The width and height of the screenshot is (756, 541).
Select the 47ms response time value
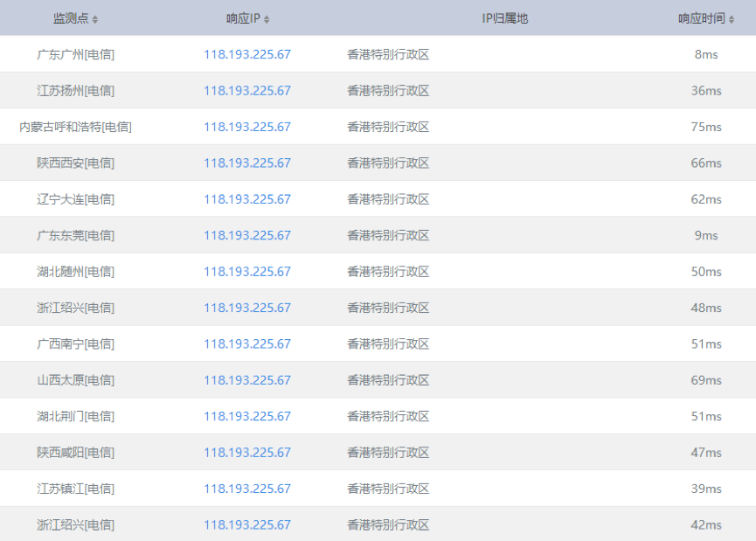tap(706, 452)
